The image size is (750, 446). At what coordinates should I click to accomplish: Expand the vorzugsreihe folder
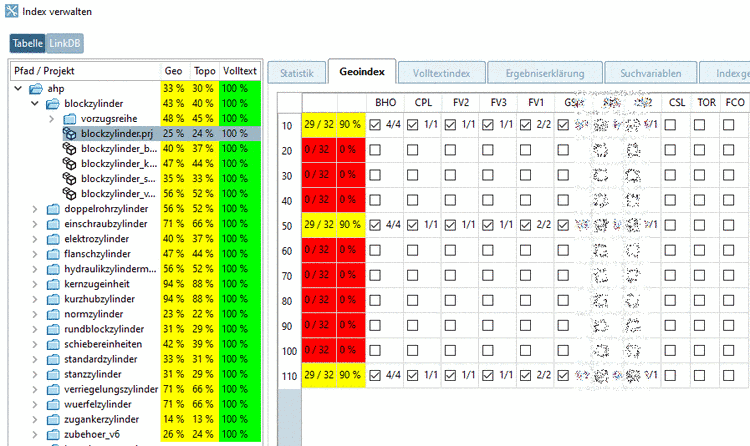pos(52,119)
